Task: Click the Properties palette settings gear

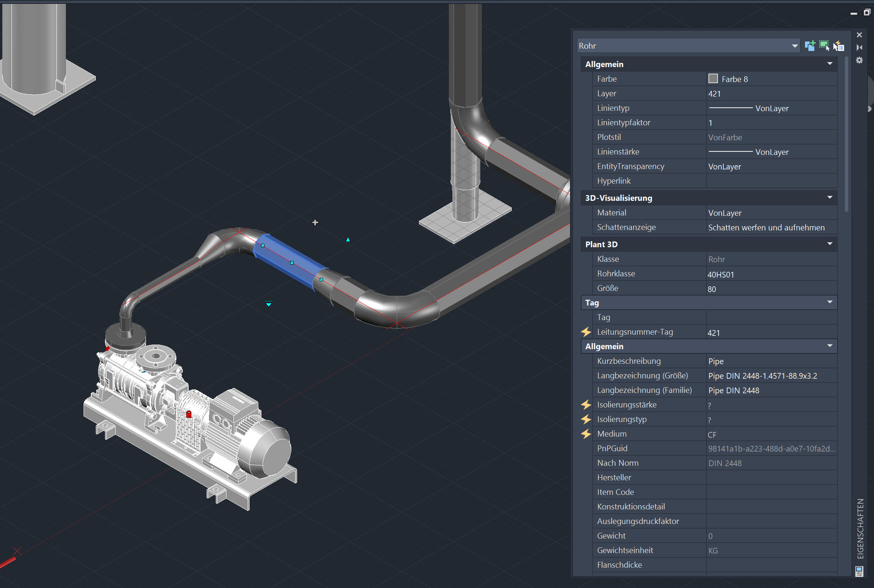Action: click(859, 60)
